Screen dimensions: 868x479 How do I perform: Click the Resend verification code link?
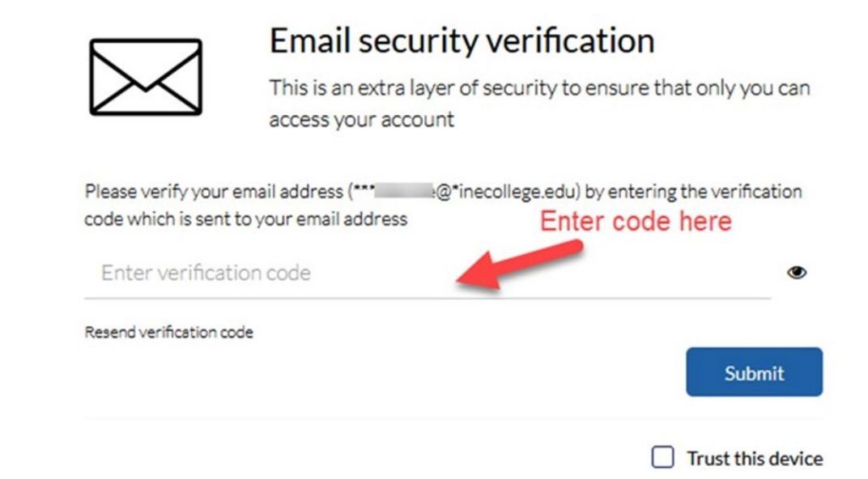[x=169, y=332]
